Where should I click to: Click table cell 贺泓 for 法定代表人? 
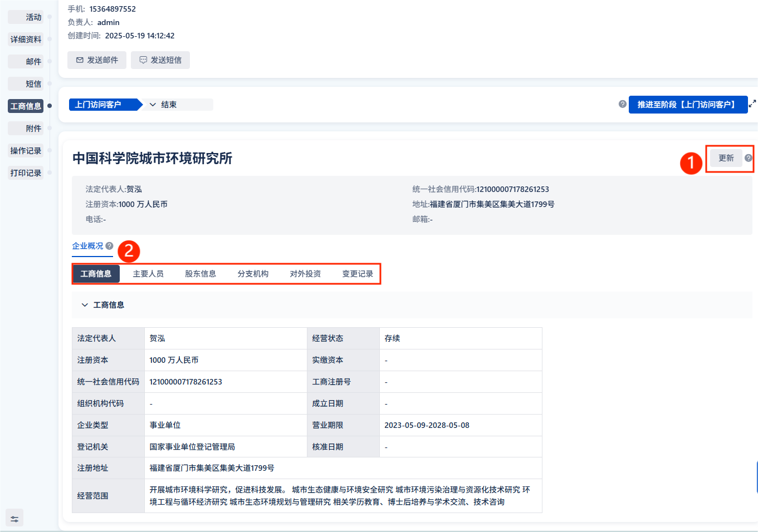[x=226, y=338]
